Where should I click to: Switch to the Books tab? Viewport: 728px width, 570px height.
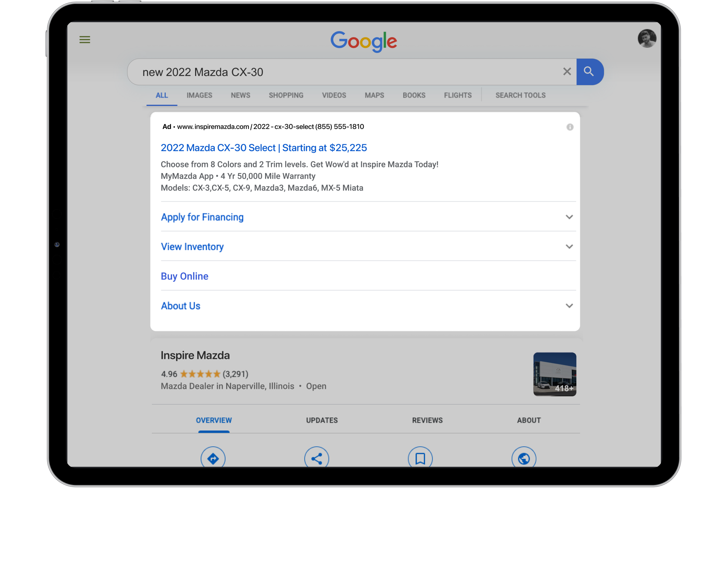pyautogui.click(x=414, y=95)
